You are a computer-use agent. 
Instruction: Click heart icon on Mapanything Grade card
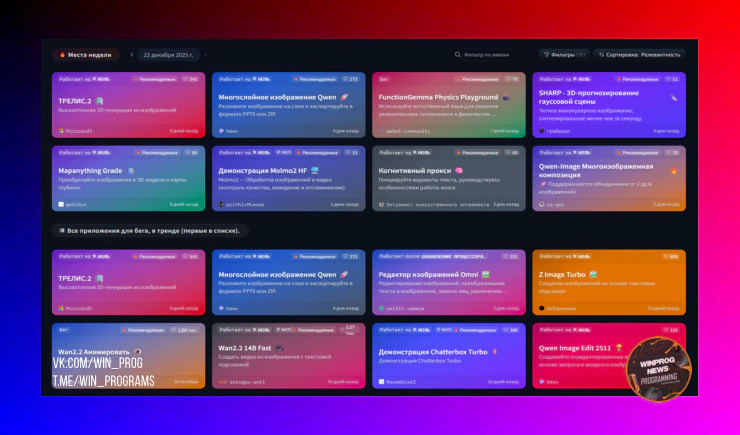click(x=184, y=152)
